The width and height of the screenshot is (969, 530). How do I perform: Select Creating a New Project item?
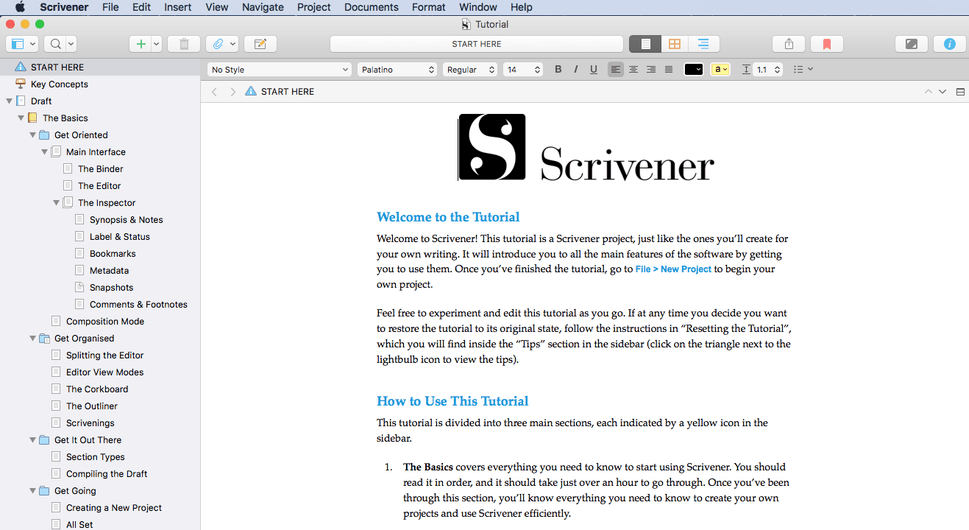pos(114,508)
